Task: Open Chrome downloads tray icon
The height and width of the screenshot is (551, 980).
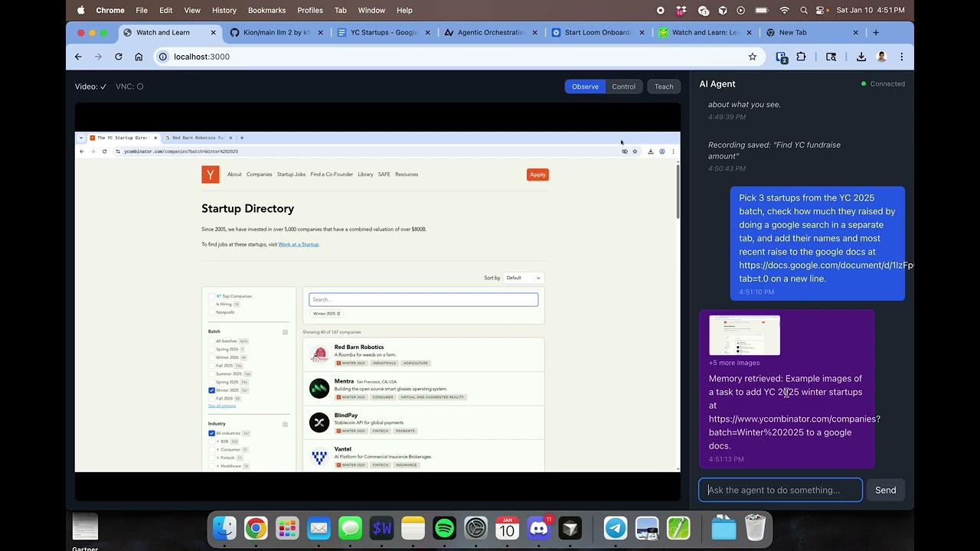Action: click(861, 57)
